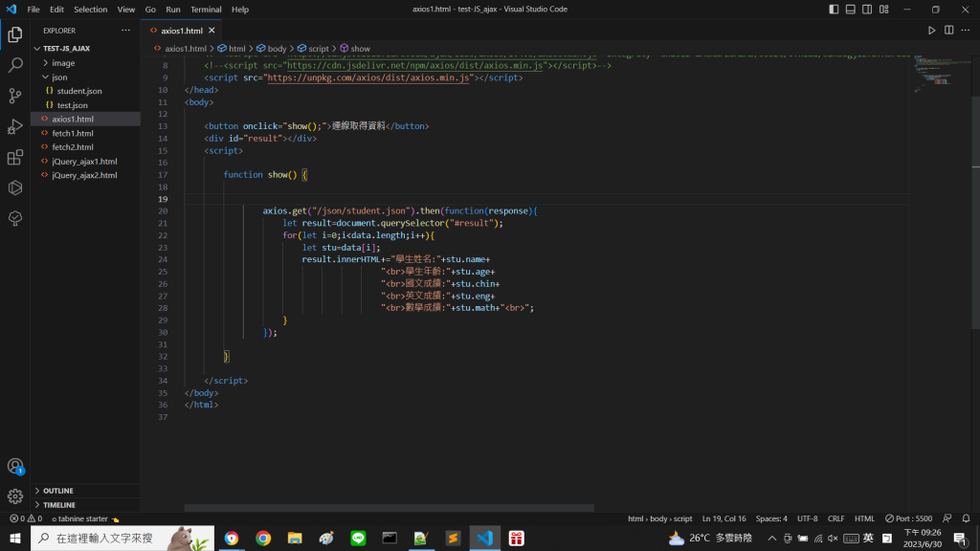
Task: Close the axios1.html tab
Action: click(x=212, y=30)
